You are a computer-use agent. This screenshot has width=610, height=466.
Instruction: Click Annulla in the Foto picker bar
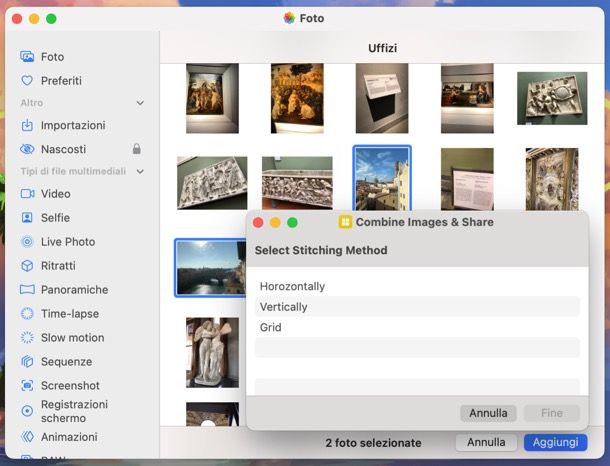[x=486, y=443]
